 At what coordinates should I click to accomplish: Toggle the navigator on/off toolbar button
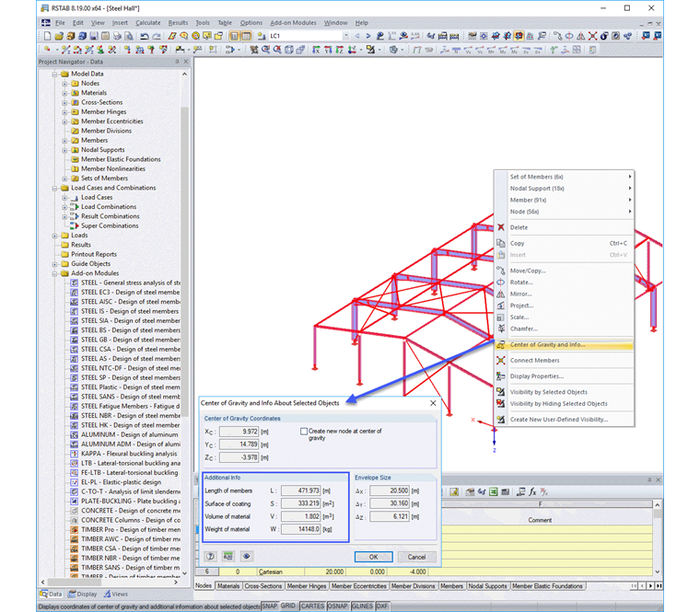point(234,36)
